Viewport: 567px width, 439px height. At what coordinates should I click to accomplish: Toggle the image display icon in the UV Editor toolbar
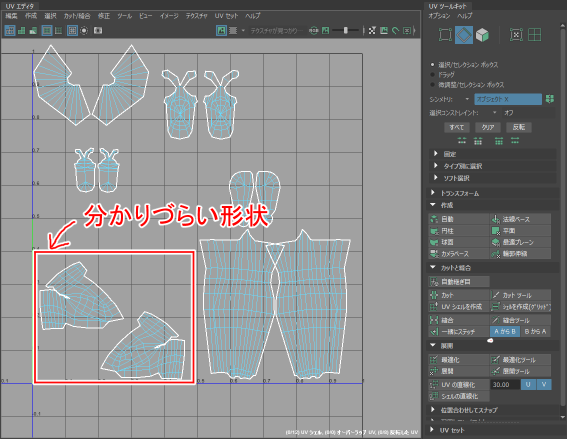coord(221,31)
